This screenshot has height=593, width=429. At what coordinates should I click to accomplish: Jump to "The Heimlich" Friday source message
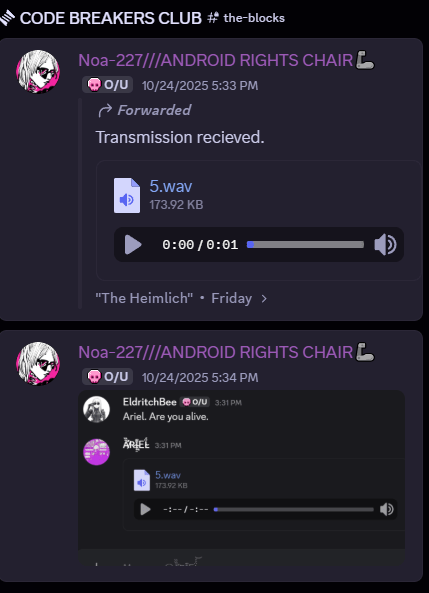181,298
